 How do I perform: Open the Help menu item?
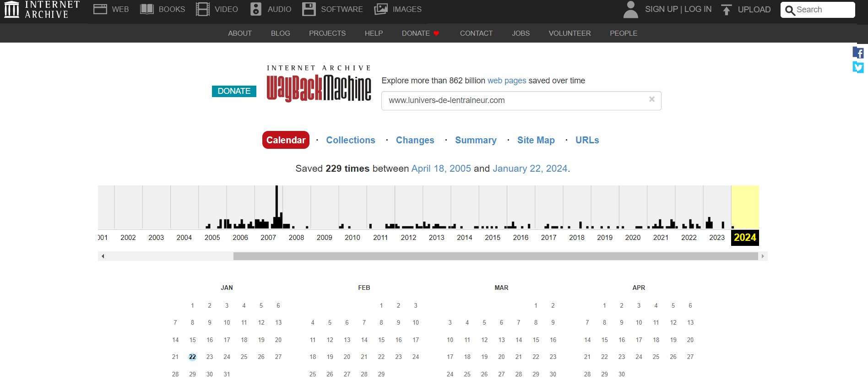click(374, 33)
